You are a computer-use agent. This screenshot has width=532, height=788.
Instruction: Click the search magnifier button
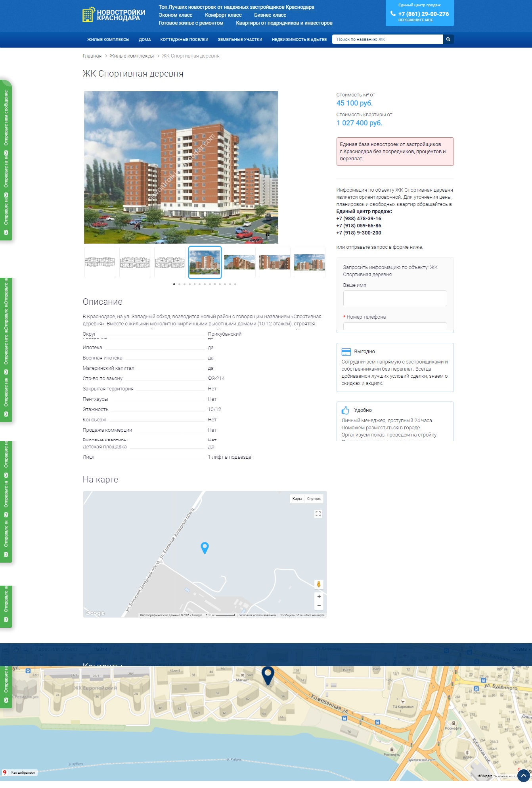[448, 39]
